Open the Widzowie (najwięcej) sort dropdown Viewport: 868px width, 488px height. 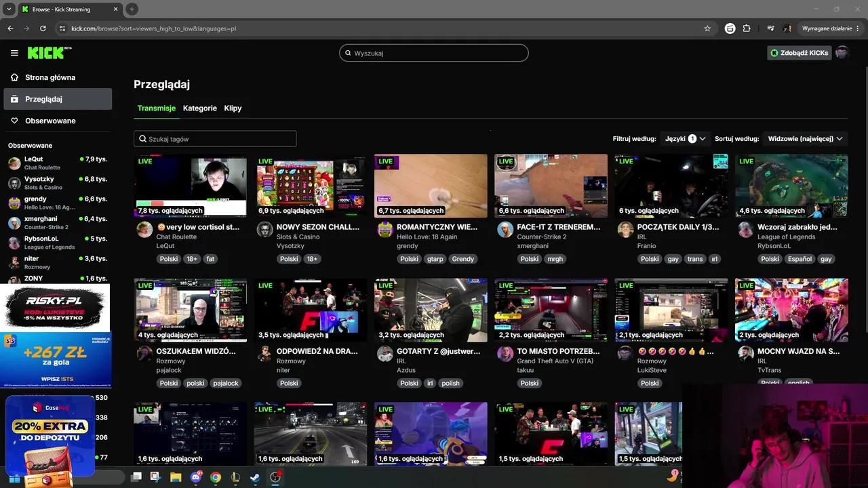pos(805,138)
